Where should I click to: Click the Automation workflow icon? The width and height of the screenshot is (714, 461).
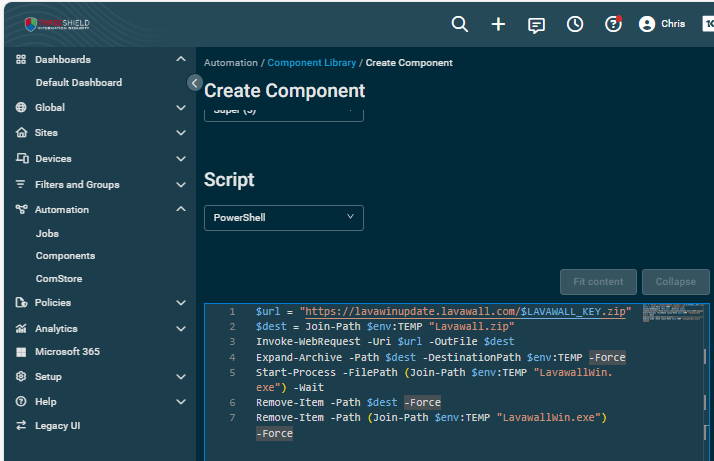tap(21, 210)
